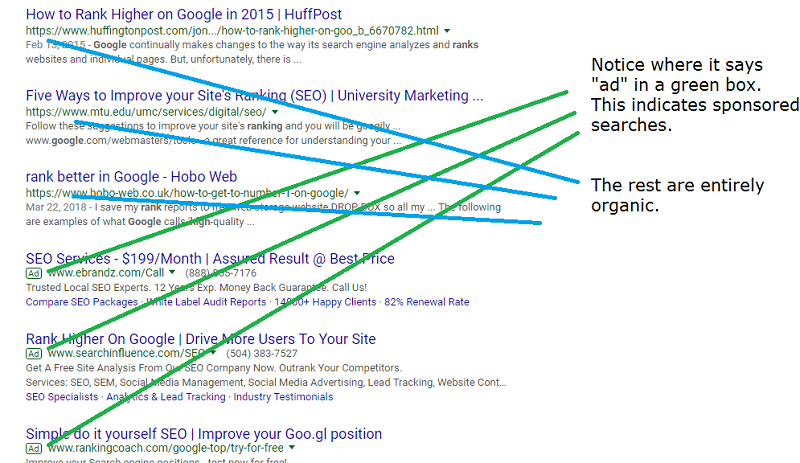The height and width of the screenshot is (463, 800).
Task: Click 'Mar 22, 2018' snippet text of Hobo Web
Action: pyautogui.click(x=263, y=214)
